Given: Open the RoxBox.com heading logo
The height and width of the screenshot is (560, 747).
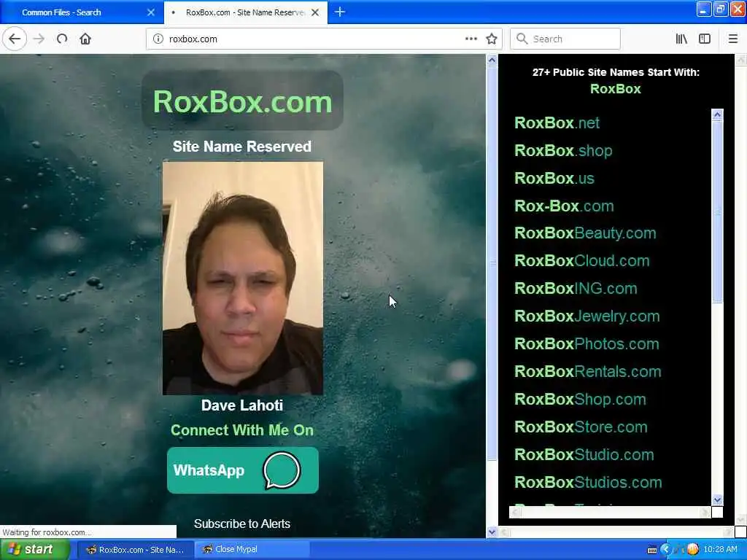Looking at the screenshot, I should 242,101.
